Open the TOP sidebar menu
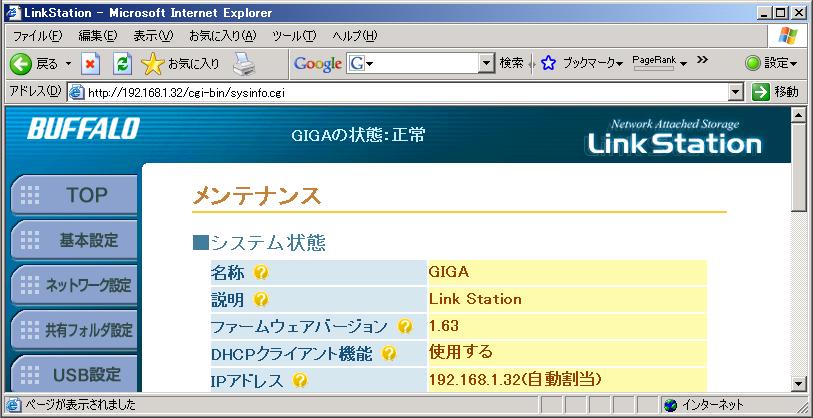This screenshot has height=418, width=813. [74, 195]
